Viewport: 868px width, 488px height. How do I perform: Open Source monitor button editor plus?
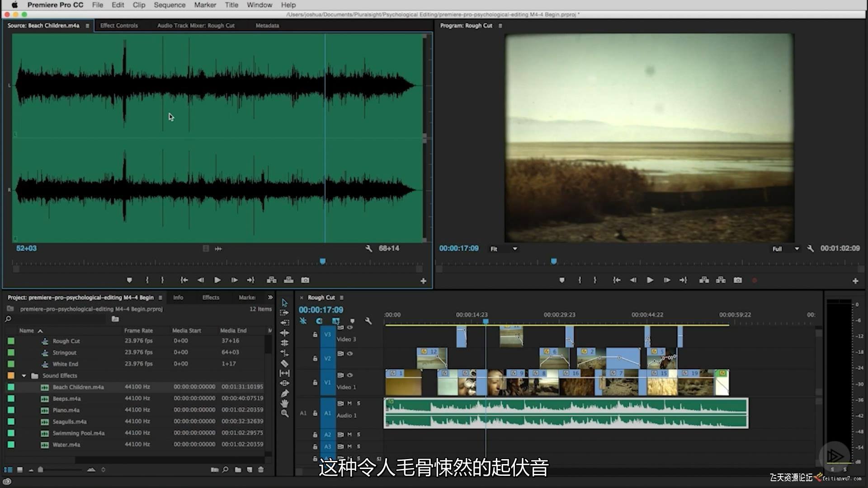(x=423, y=281)
